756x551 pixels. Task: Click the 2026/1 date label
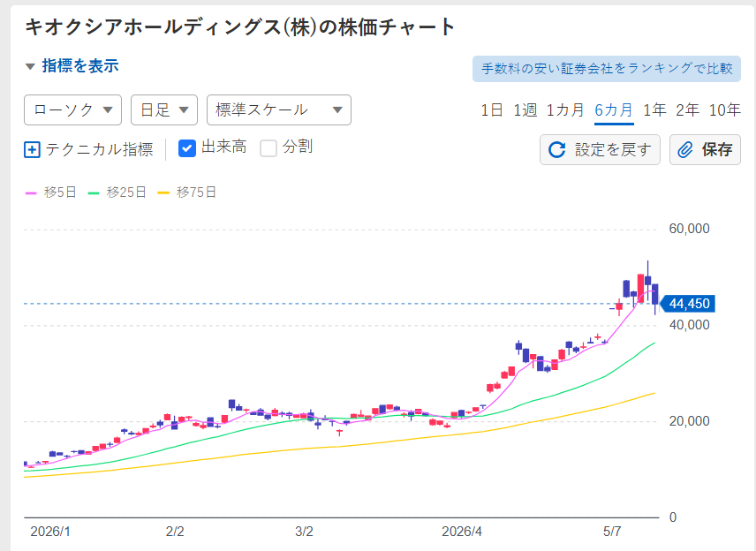coord(50,532)
